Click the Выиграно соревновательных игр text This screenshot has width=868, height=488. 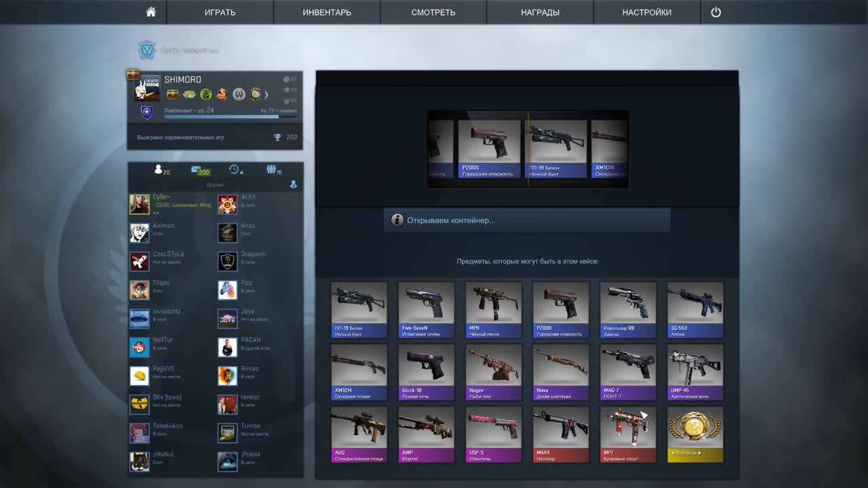click(x=180, y=138)
